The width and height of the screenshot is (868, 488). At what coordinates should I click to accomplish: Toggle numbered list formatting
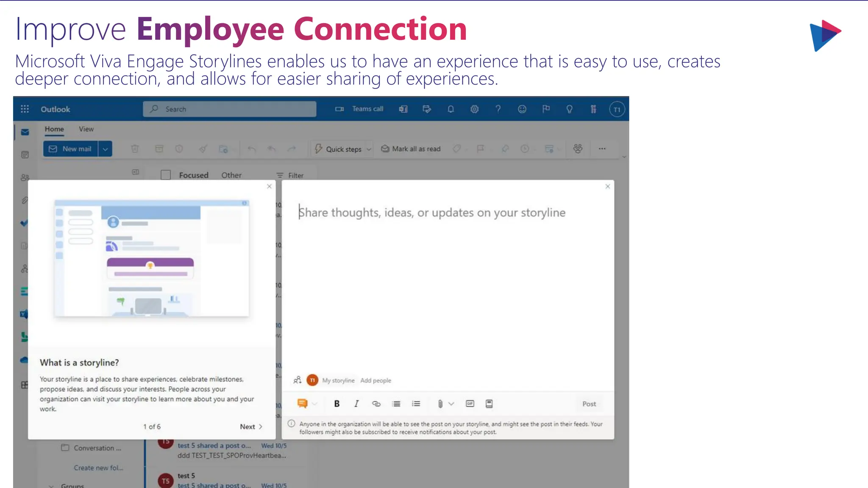[x=416, y=404]
